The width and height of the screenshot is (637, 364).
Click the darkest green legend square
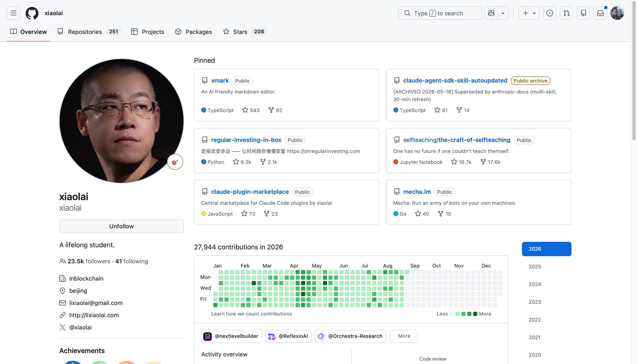(475, 314)
